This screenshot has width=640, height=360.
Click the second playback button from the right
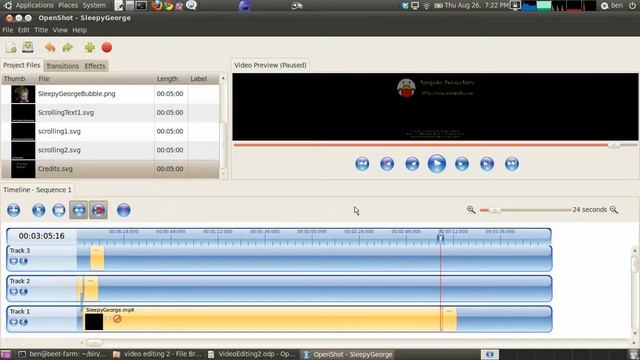[x=487, y=164]
